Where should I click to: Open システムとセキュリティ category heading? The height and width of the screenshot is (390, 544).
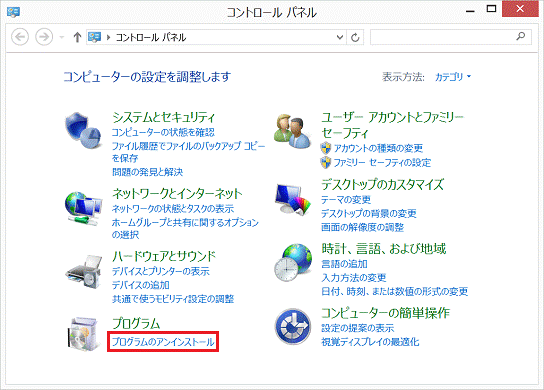pos(163,117)
